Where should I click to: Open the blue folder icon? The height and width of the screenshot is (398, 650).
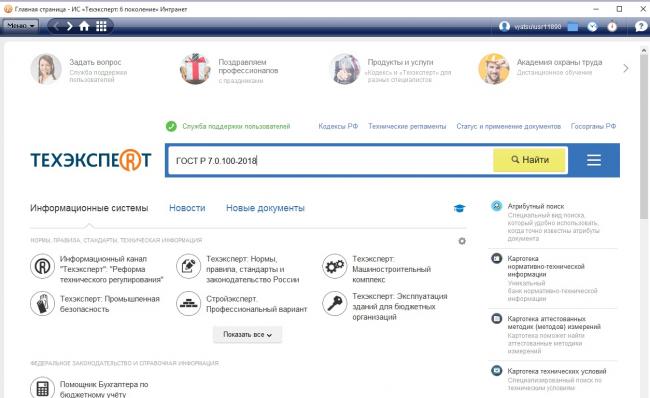point(572,27)
